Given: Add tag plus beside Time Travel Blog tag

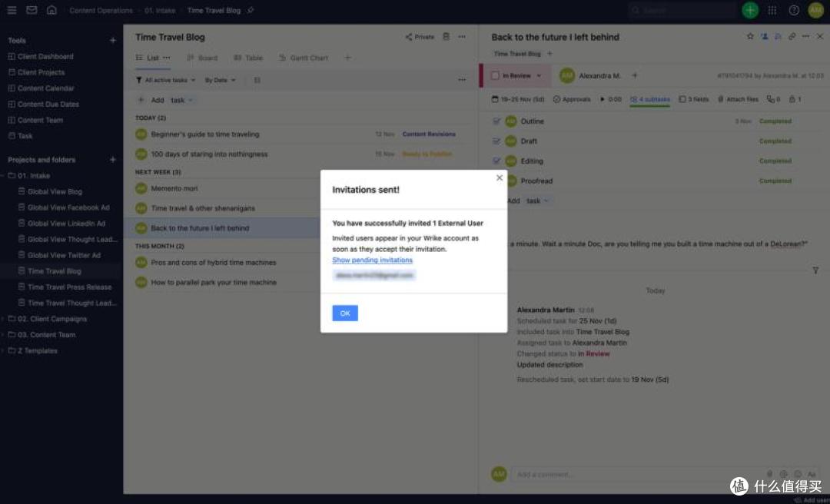Looking at the screenshot, I should 549,54.
